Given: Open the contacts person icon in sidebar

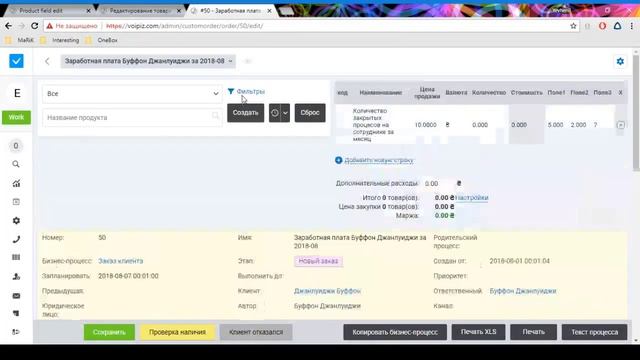Looking at the screenshot, I should (x=16, y=276).
